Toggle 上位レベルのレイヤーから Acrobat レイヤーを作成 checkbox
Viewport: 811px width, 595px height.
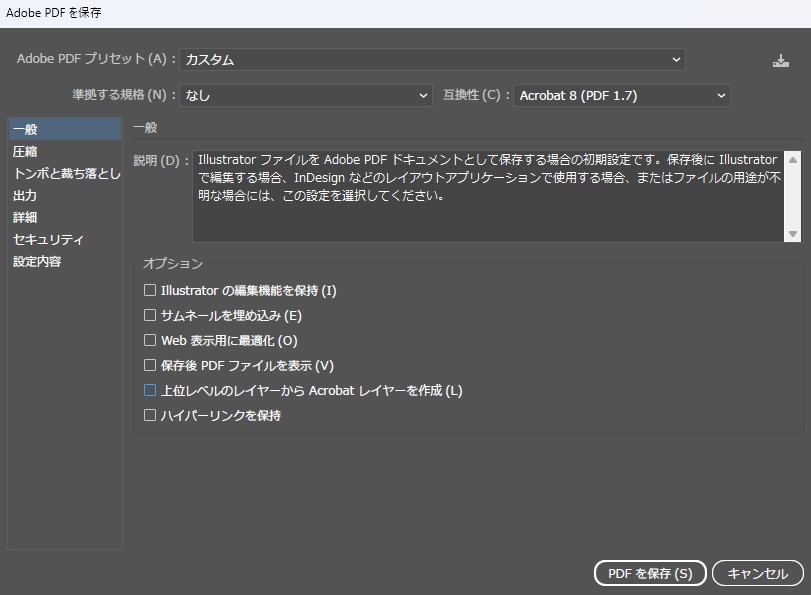150,390
